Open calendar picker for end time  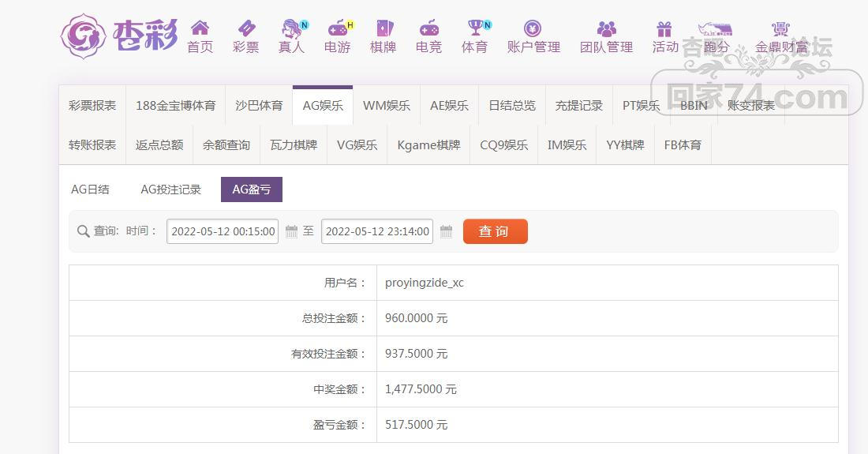tap(446, 231)
